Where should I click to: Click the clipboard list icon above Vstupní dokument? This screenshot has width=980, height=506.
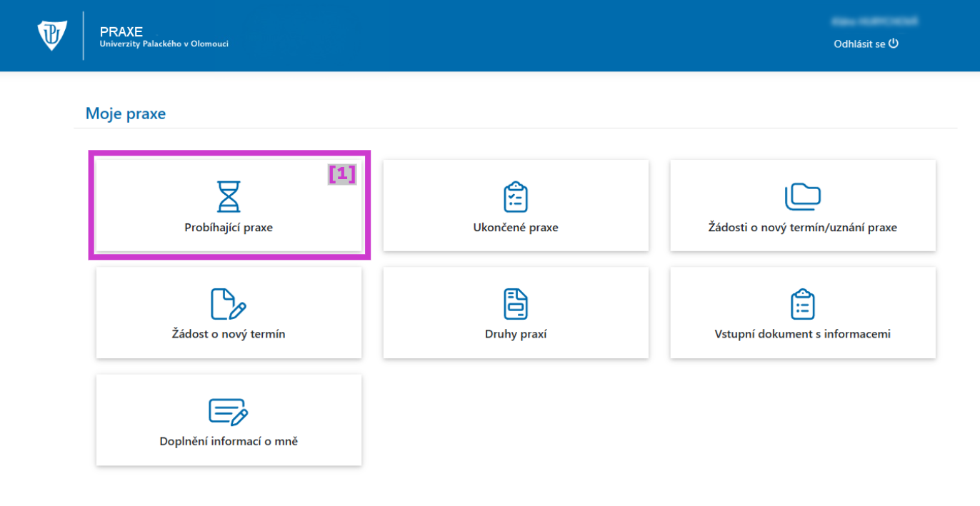[x=802, y=304]
